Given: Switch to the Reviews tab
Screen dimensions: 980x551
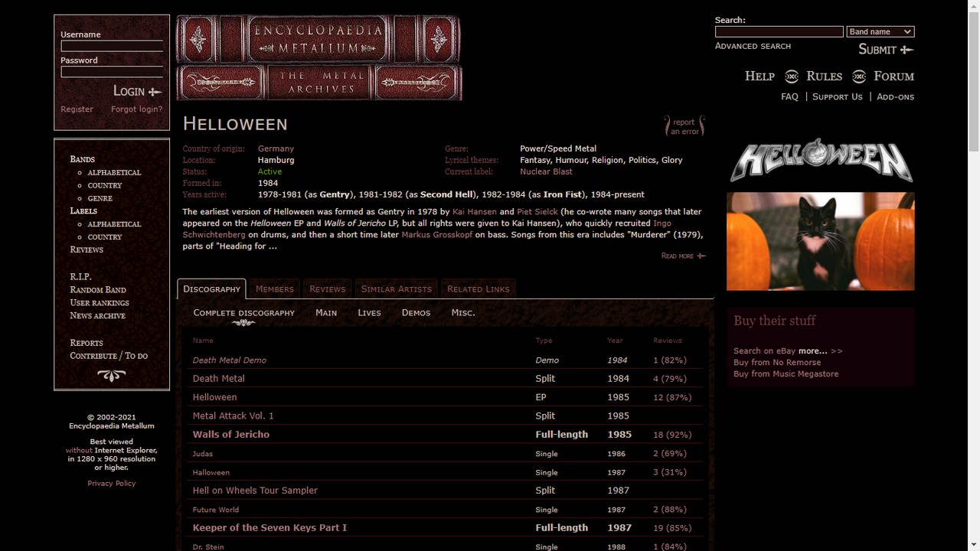Looking at the screenshot, I should tap(328, 289).
